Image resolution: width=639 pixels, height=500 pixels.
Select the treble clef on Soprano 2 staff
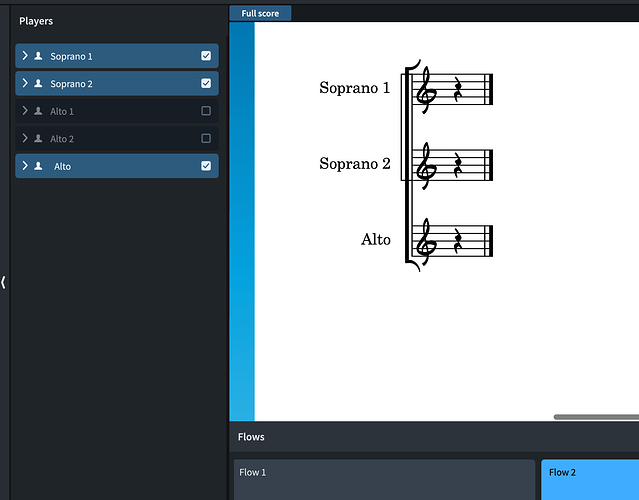pyautogui.click(x=426, y=166)
